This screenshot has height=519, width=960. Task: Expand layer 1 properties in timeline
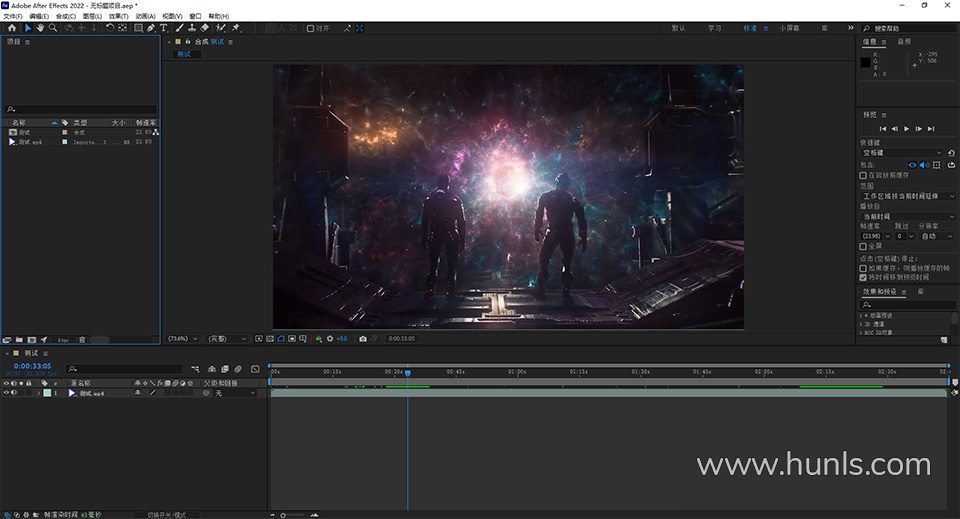click(x=38, y=393)
